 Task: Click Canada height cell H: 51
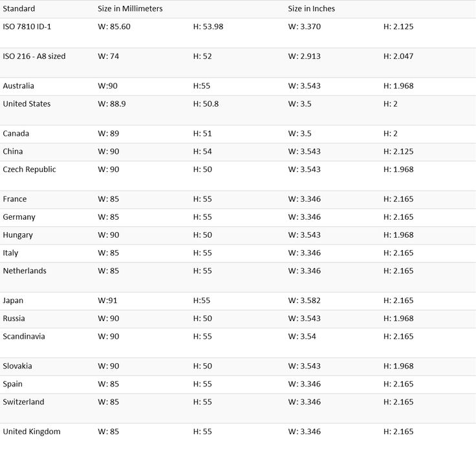(202, 134)
